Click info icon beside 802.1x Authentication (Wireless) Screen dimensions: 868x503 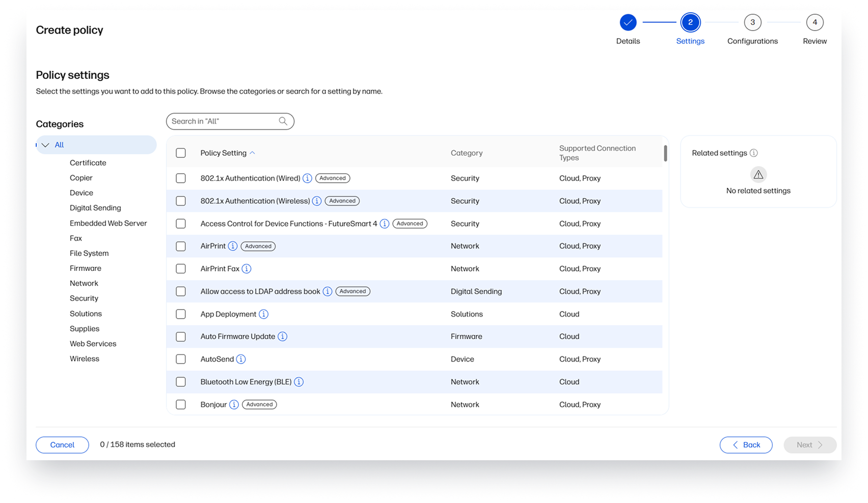(x=317, y=201)
